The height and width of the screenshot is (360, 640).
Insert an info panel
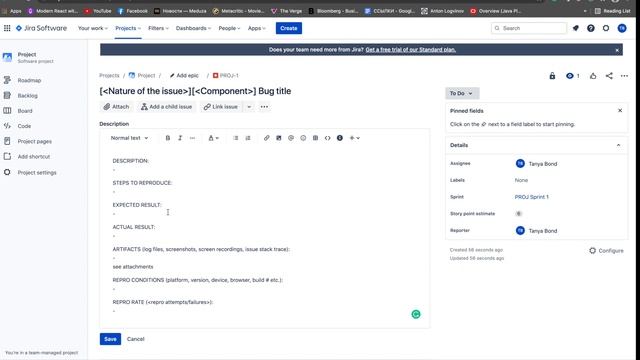click(x=340, y=138)
